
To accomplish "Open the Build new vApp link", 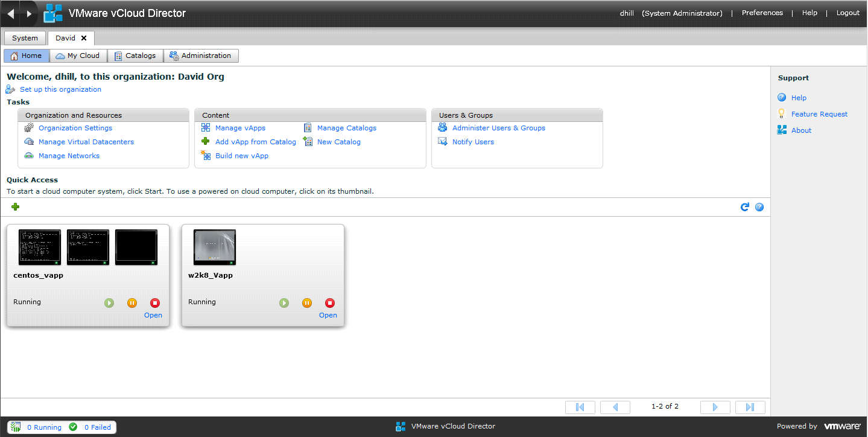I will (x=242, y=156).
